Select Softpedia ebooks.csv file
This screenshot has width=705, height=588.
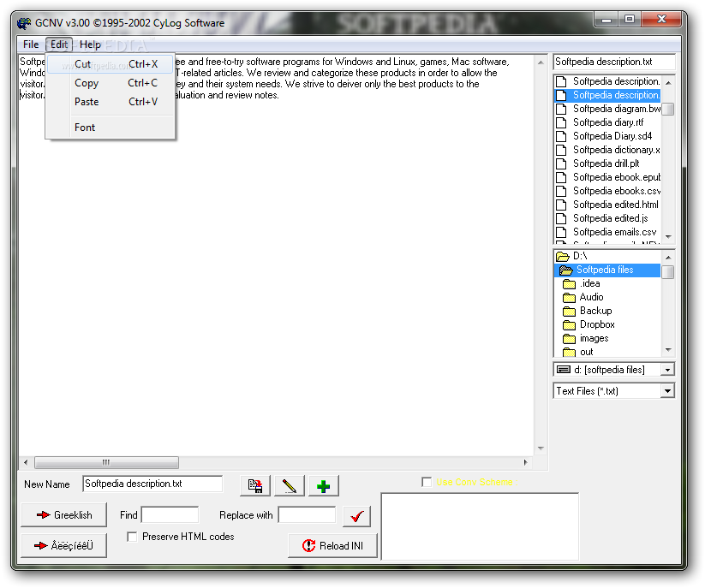coord(608,191)
